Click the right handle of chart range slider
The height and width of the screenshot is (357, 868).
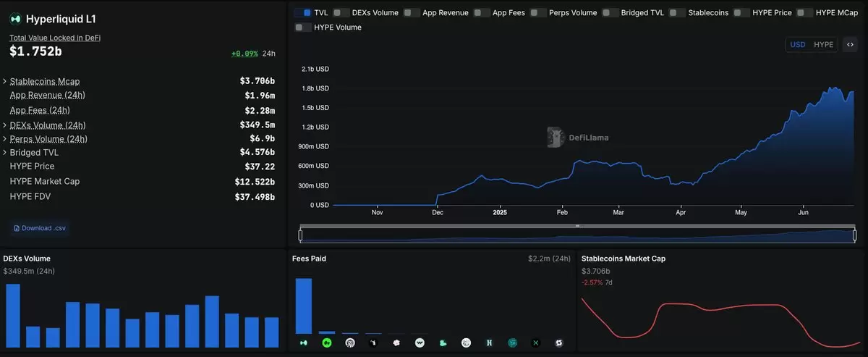pos(854,235)
